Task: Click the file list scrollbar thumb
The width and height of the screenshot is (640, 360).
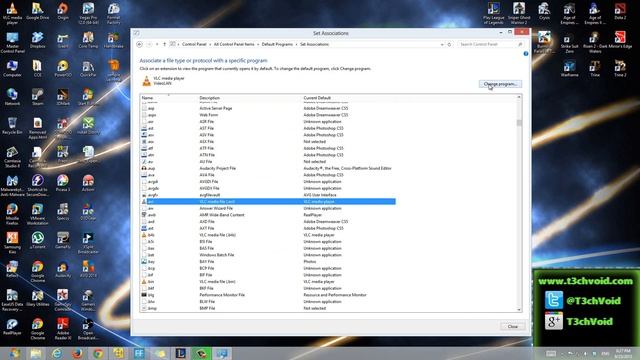Action: click(519, 123)
